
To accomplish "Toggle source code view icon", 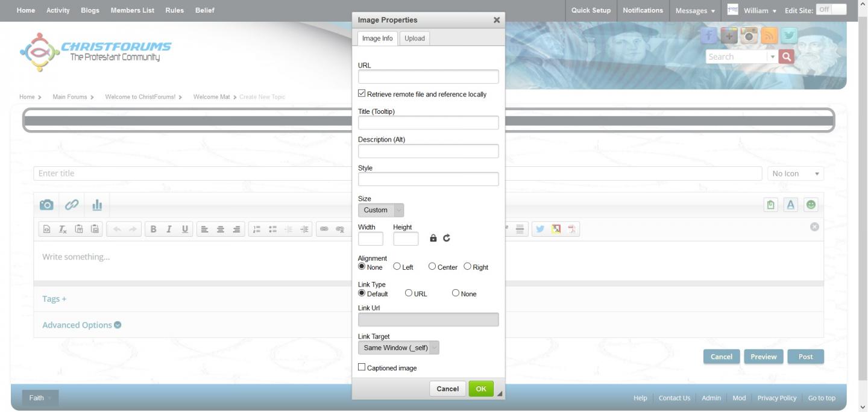I will tap(46, 229).
